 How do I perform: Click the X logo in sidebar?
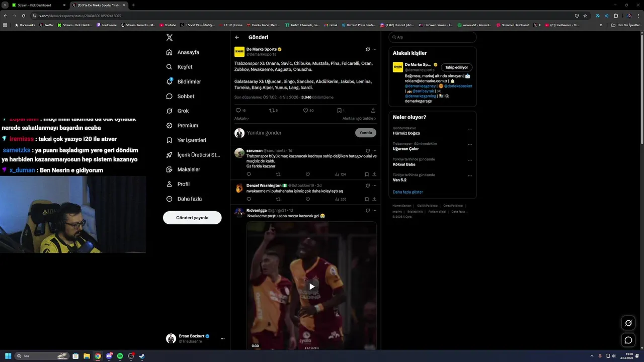[x=170, y=37]
